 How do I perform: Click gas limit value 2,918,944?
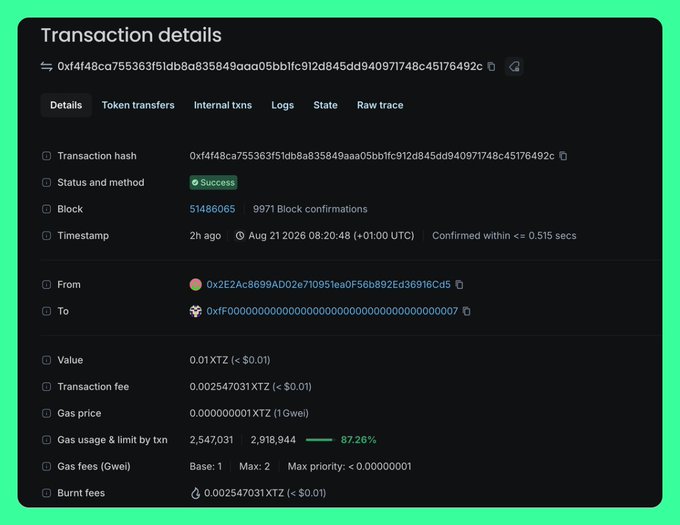click(273, 440)
